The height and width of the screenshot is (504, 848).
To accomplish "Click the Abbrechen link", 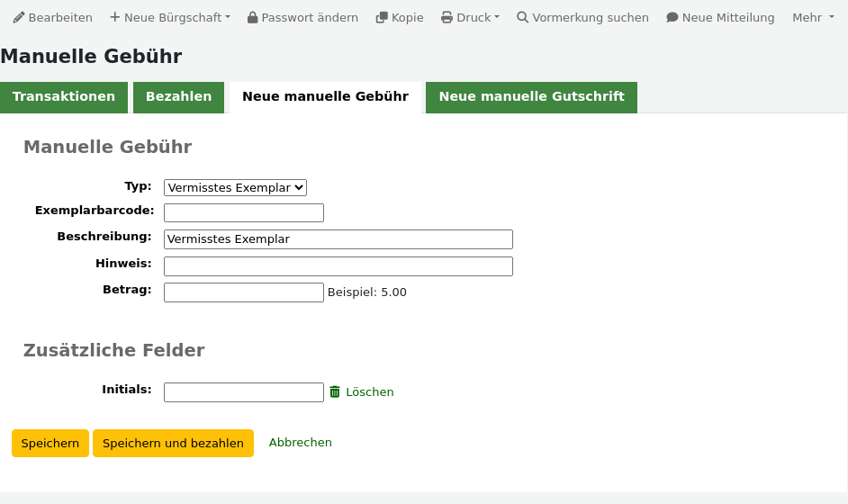I will pyautogui.click(x=300, y=443).
